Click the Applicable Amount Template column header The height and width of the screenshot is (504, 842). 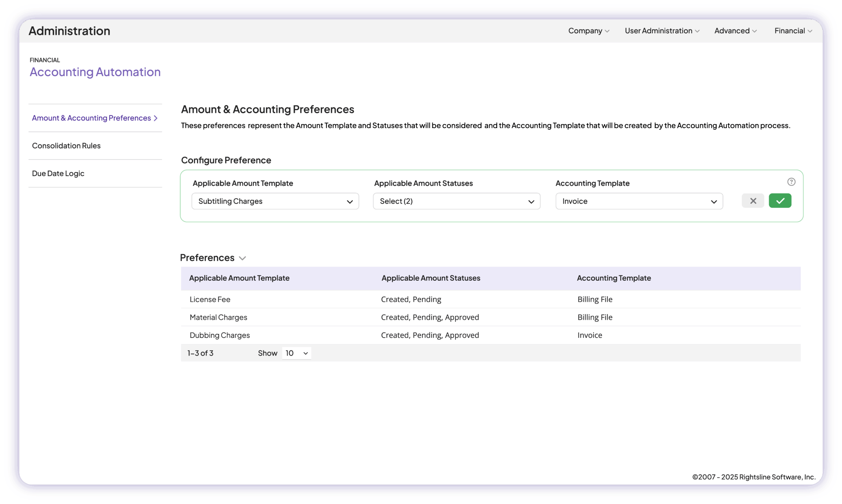239,278
